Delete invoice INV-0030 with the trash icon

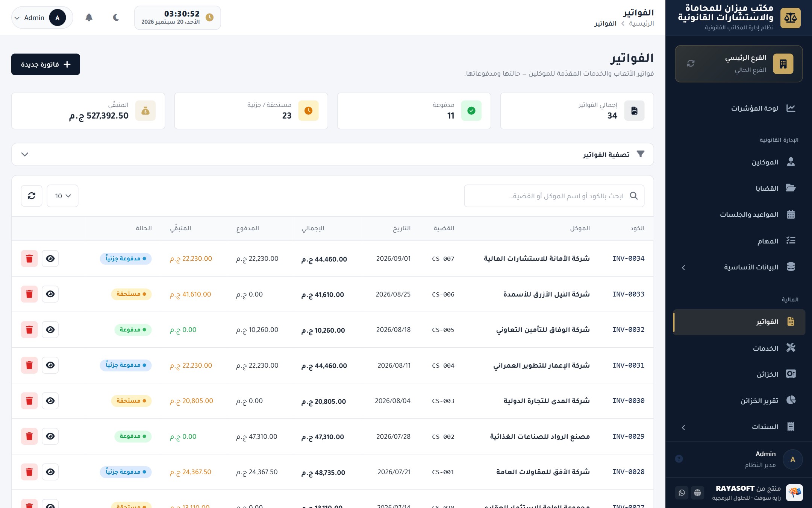coord(29,401)
